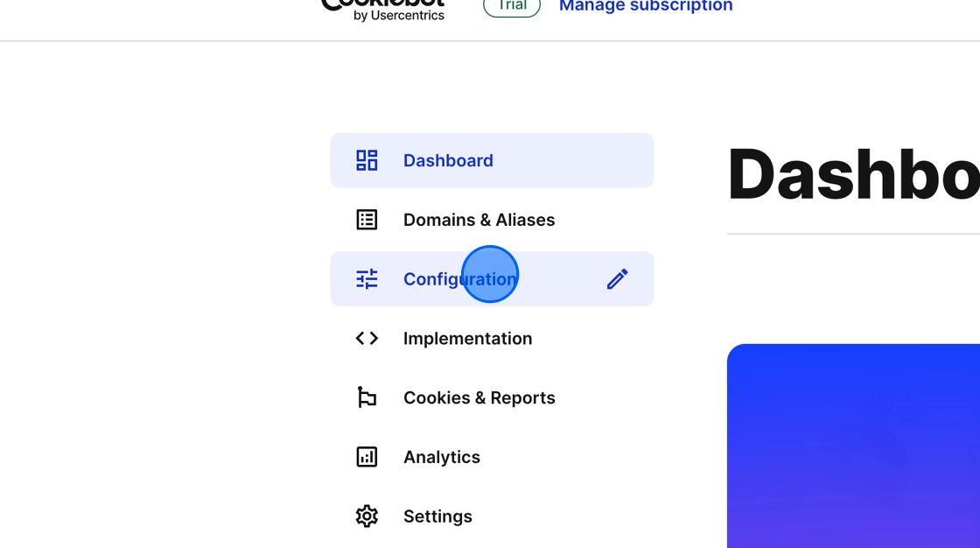Click the Analytics chart icon

[x=367, y=456]
